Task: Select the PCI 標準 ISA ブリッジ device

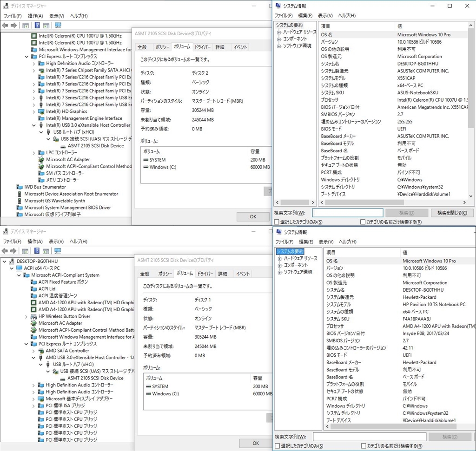Action: pyautogui.click(x=65, y=405)
